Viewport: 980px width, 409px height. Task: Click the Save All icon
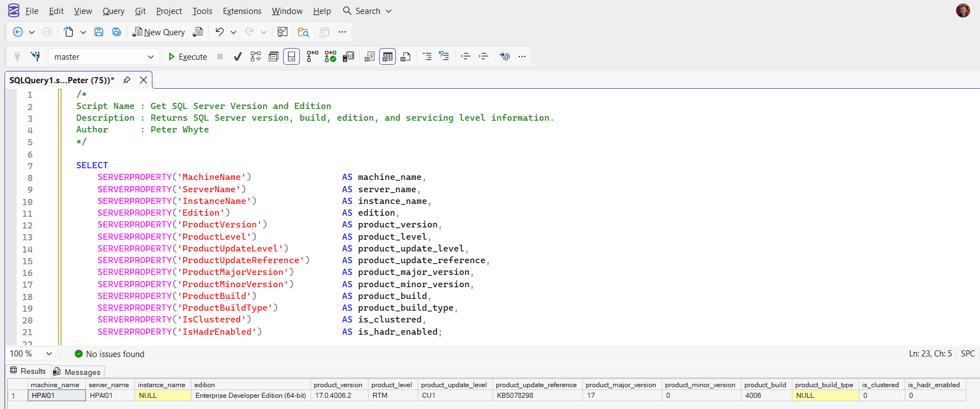tap(117, 32)
